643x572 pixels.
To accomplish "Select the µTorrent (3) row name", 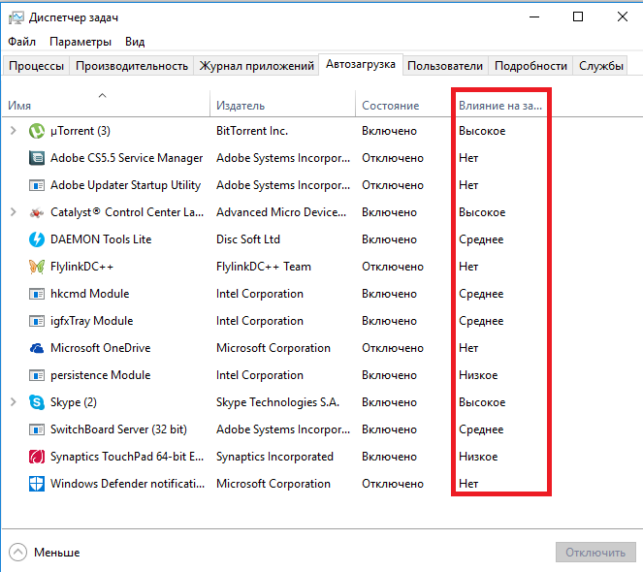I will tap(80, 131).
